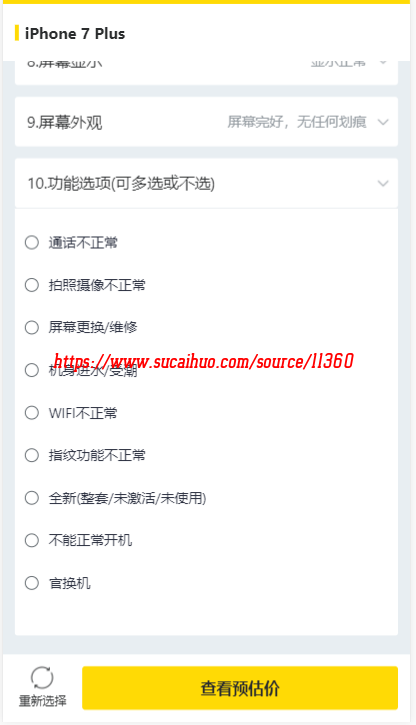
Task: Click the red sucaihuo.com URL watermark
Action: (x=204, y=361)
